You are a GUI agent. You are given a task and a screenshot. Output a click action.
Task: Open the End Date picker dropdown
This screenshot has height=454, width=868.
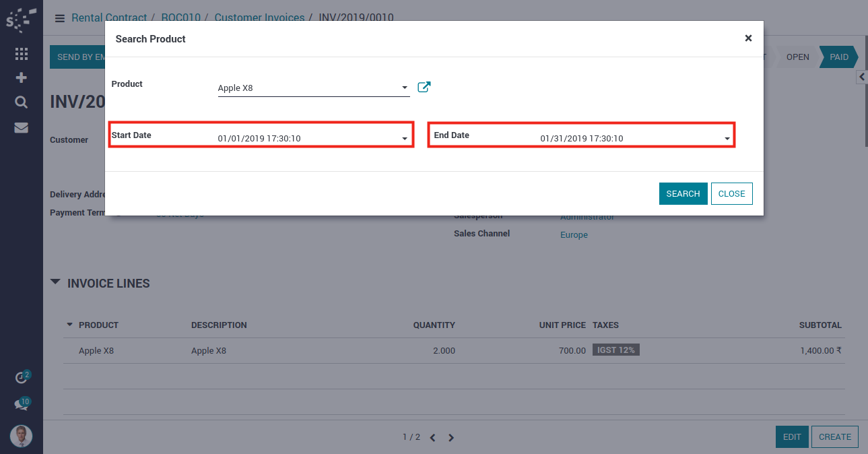(727, 139)
